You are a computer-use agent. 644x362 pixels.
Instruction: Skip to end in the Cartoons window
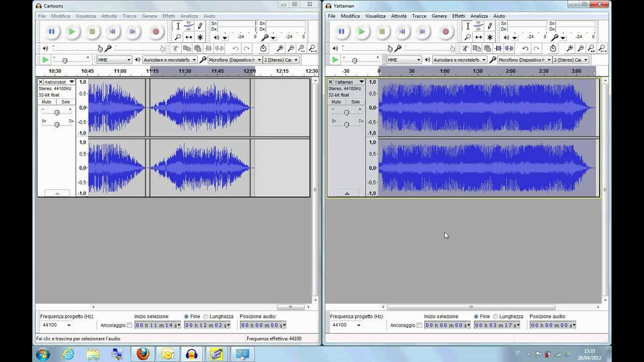[x=133, y=31]
